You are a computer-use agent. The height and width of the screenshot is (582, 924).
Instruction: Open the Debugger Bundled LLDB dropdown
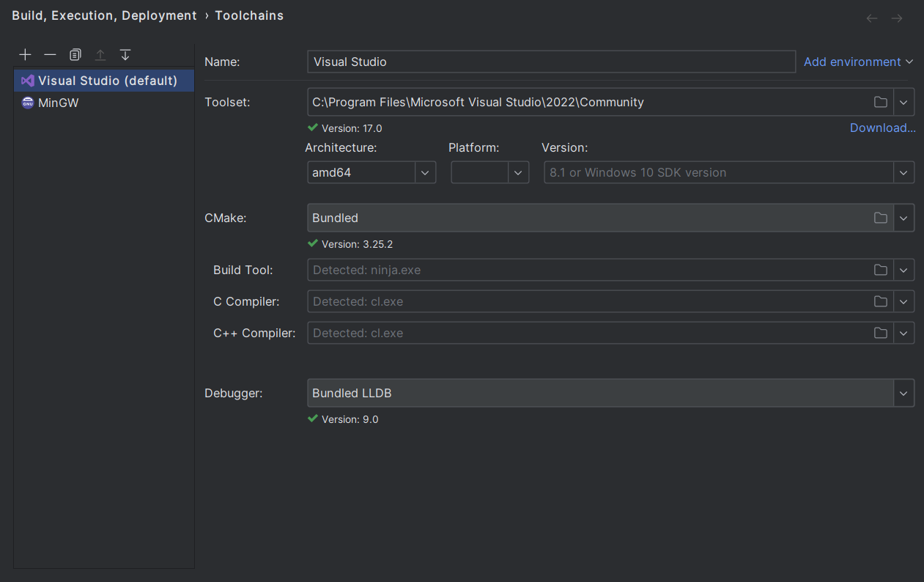coord(903,394)
